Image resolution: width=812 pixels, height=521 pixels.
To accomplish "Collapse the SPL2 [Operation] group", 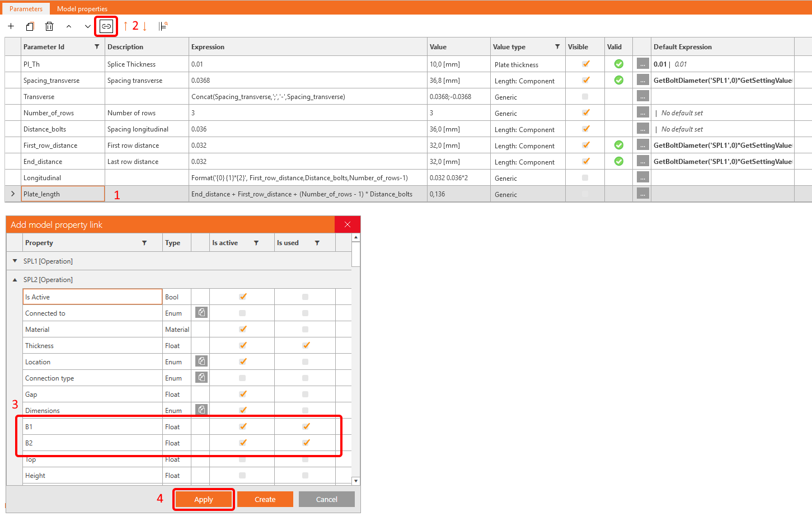I will click(x=15, y=280).
